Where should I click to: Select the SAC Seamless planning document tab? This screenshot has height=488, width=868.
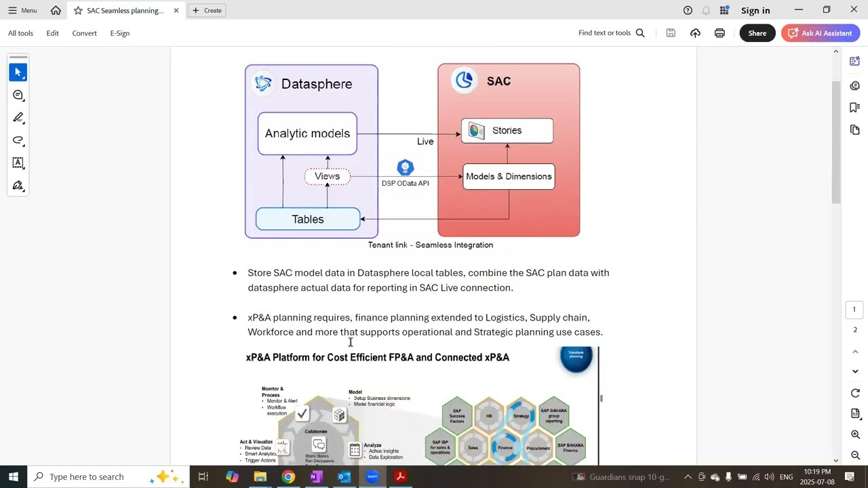[125, 10]
